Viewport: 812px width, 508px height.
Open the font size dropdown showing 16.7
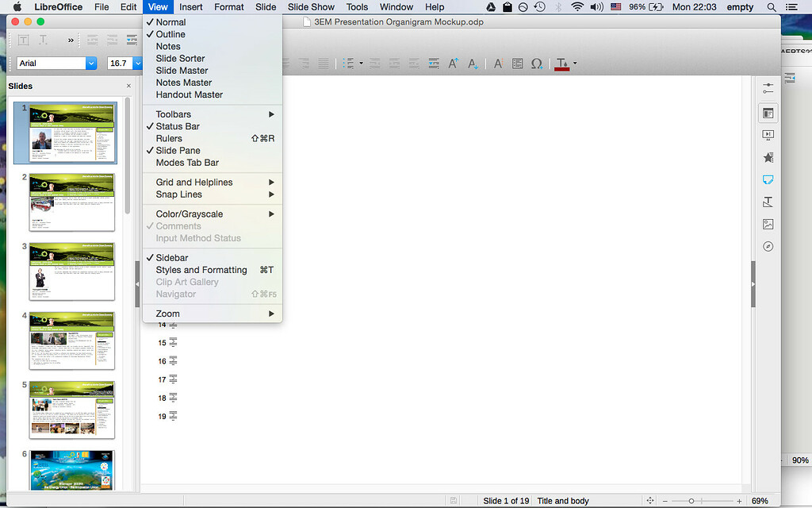point(136,63)
